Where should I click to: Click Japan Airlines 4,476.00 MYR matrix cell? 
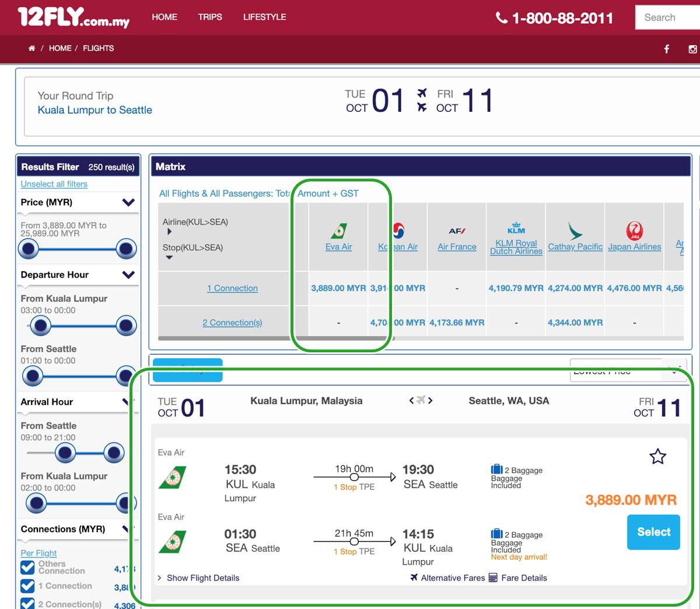[635, 288]
